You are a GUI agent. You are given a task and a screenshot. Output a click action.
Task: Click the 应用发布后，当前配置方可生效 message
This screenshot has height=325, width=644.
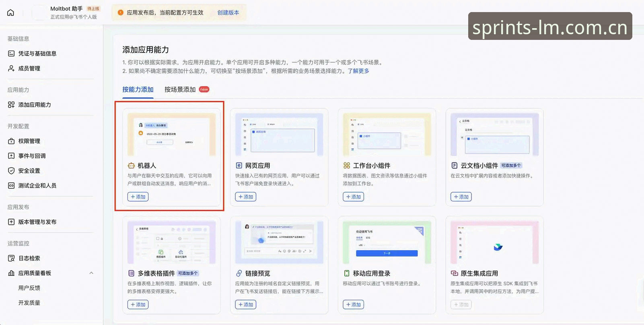point(165,12)
